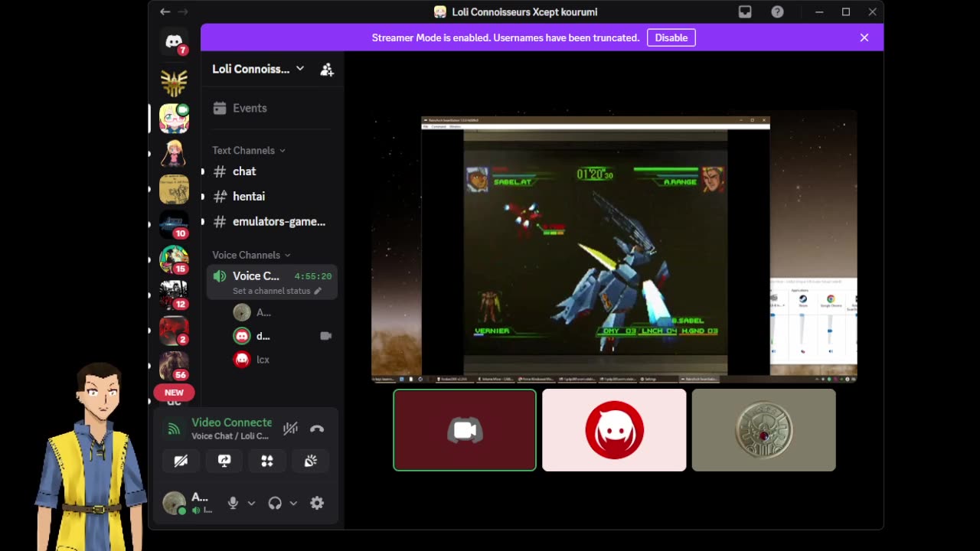This screenshot has width=980, height=551.
Task: Open the server icon with 56 badge
Action: pyautogui.click(x=174, y=365)
